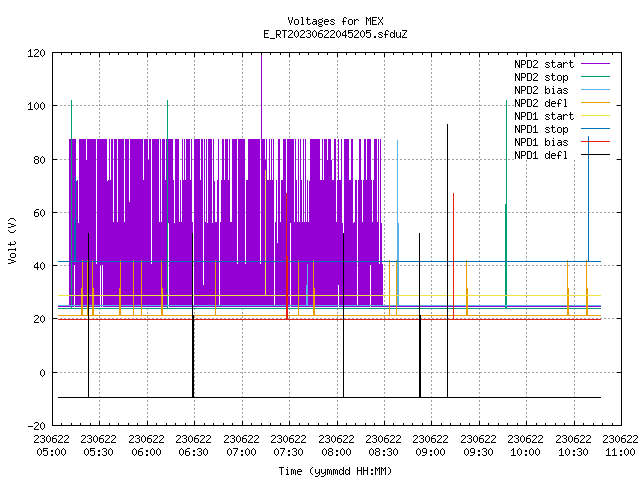This screenshot has width=640, height=480.
Task: Click the Time (yymmdd HH:MM) axis label
Action: (x=335, y=471)
